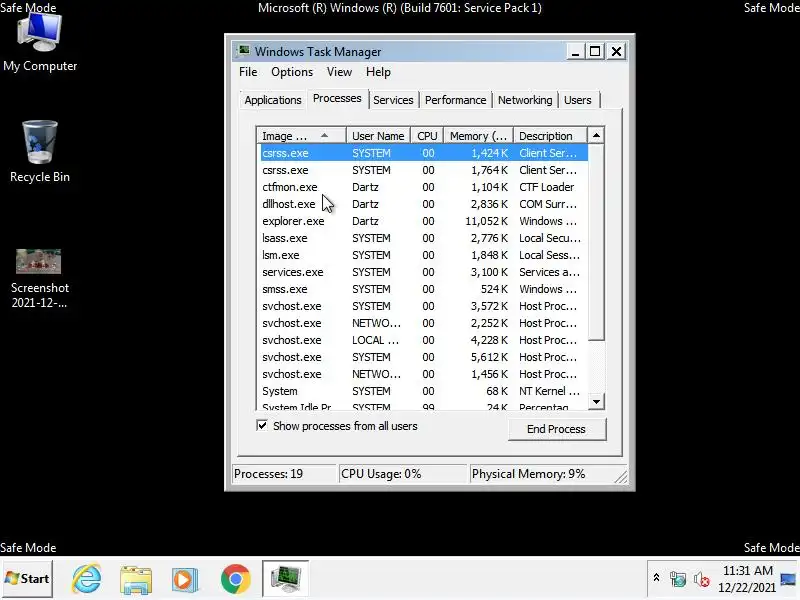This screenshot has height=600, width=800.
Task: Click the CTF Loader description cell
Action: [546, 187]
